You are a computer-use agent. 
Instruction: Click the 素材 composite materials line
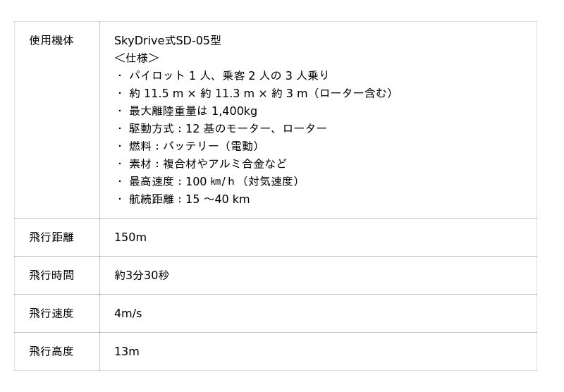[x=207, y=164]
